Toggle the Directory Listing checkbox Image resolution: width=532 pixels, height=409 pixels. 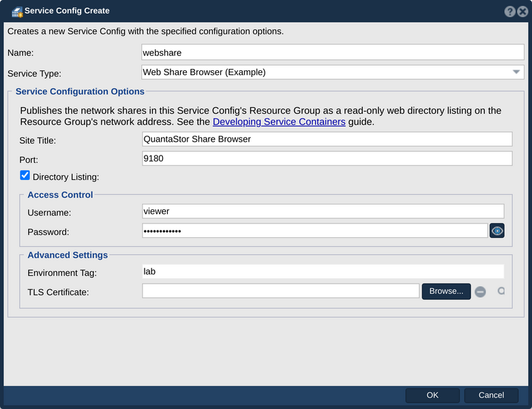click(x=25, y=175)
